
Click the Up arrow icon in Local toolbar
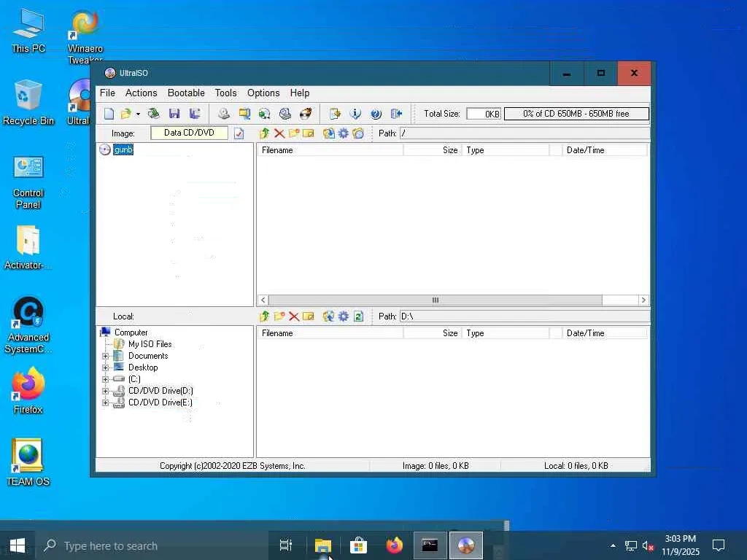pos(264,316)
